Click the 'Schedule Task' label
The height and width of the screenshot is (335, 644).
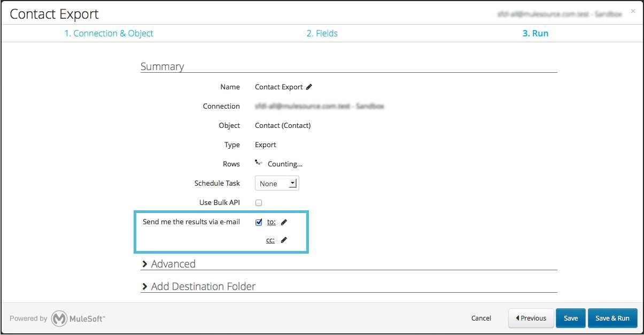[x=217, y=183]
